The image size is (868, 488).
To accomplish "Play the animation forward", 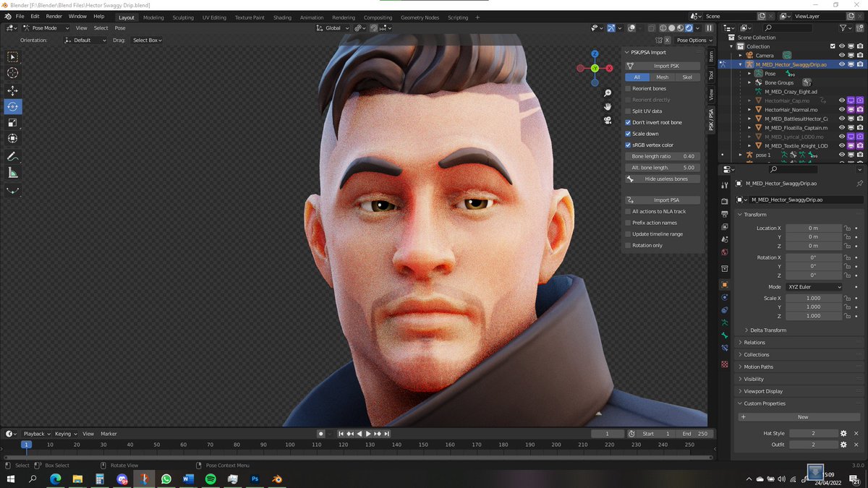I will tap(368, 434).
